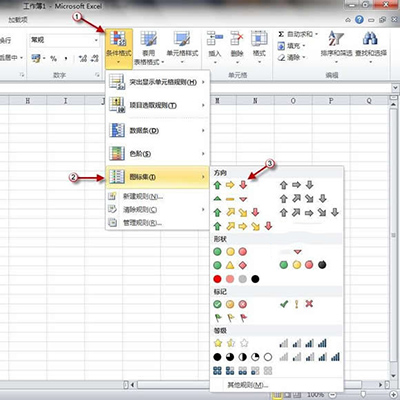This screenshot has width=400, height=400.
Task: Select the 图标集 icon sets menu item
Action: (x=157, y=177)
